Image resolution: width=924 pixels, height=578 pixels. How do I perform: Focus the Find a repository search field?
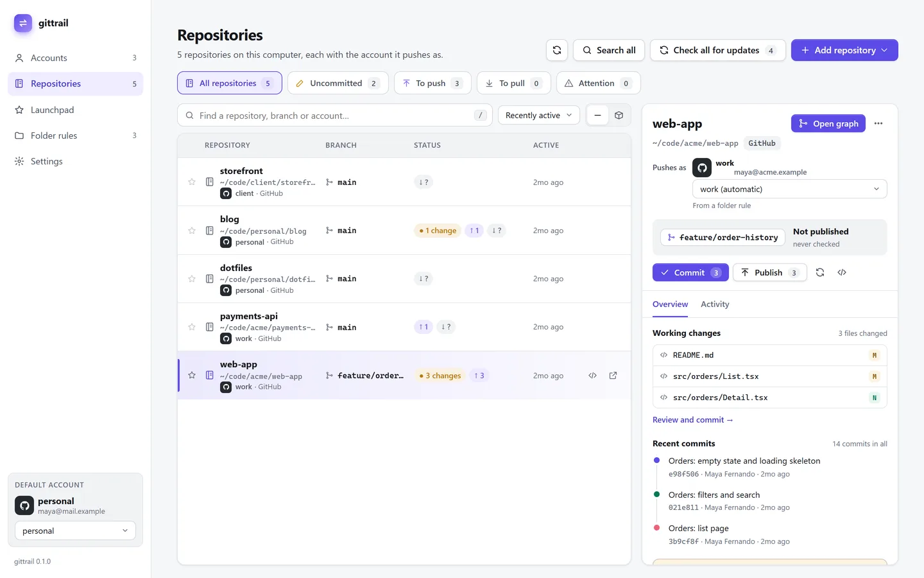(x=335, y=116)
